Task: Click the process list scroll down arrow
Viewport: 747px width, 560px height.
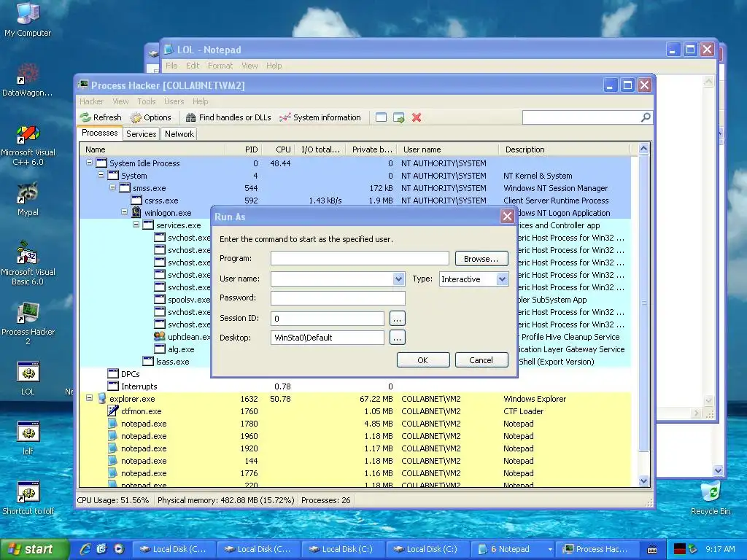Action: 643,481
